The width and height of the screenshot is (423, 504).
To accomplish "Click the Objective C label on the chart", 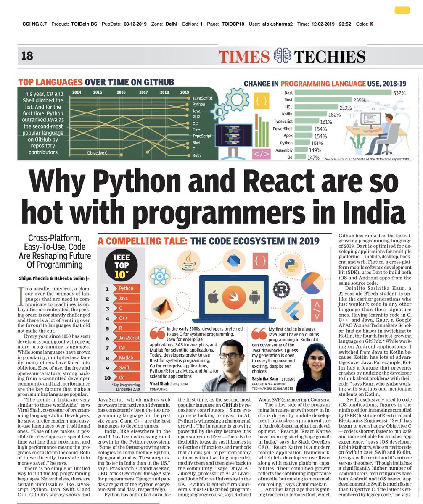I will click(98, 153).
